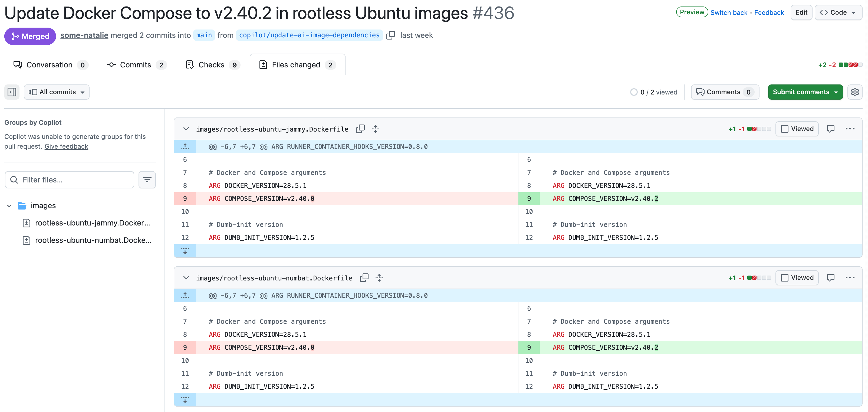868x412 pixels.
Task: Expand all lines in jammy Dockerfile
Action: (375, 129)
